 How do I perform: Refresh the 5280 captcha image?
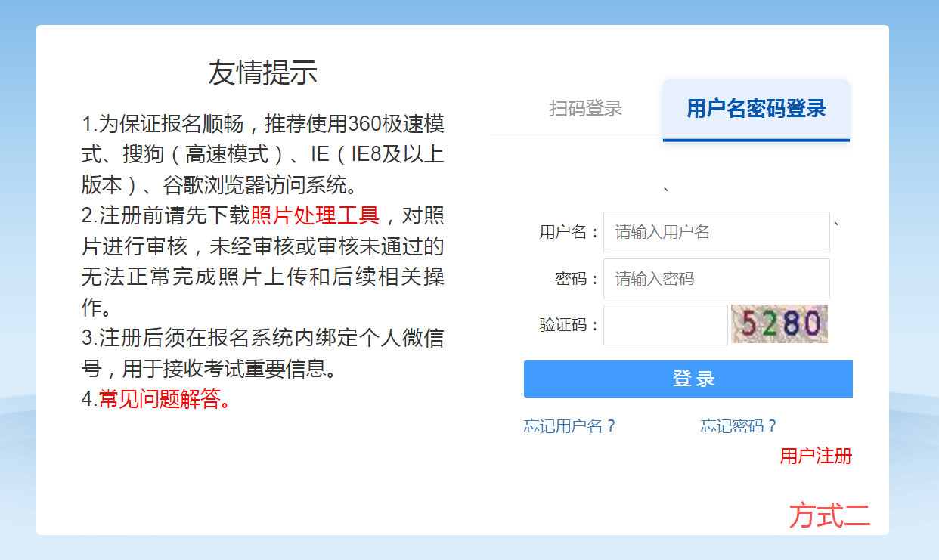[779, 324]
